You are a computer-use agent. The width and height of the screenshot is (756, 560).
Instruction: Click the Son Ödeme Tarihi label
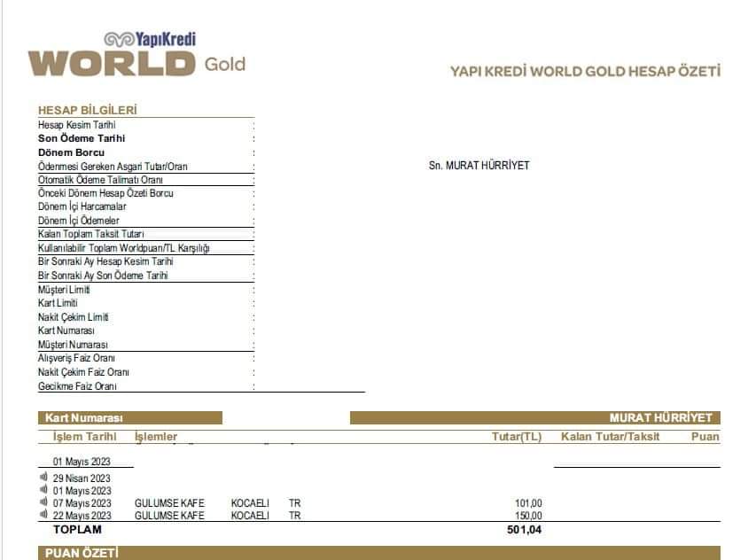[x=82, y=138]
